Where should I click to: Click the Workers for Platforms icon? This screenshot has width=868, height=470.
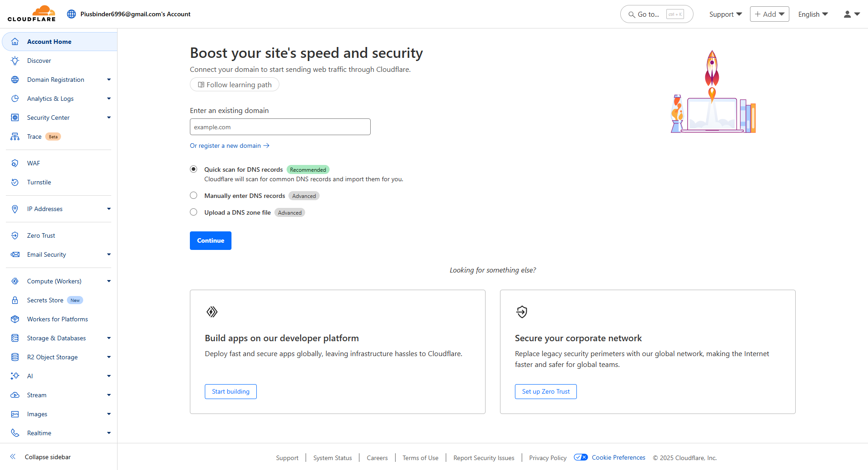(15, 319)
